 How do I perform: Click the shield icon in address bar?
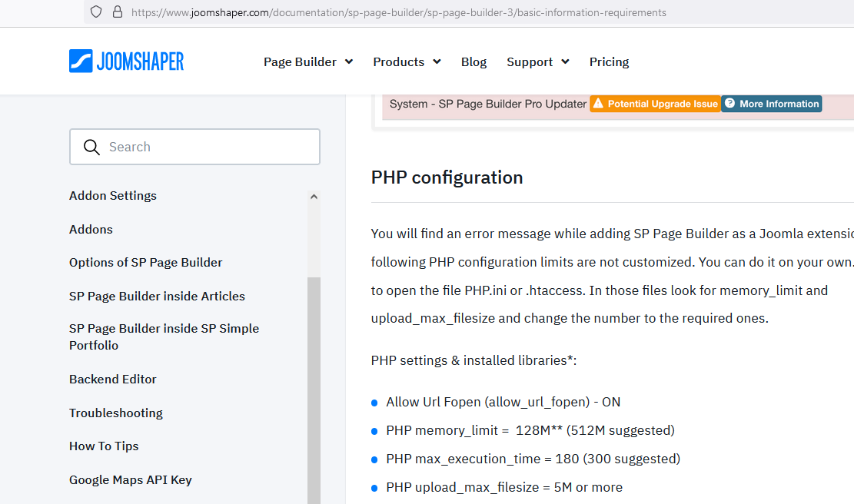[96, 12]
